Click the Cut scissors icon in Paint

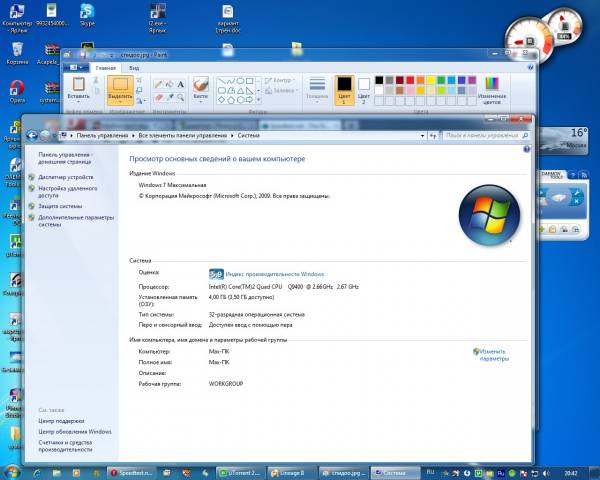tap(96, 80)
